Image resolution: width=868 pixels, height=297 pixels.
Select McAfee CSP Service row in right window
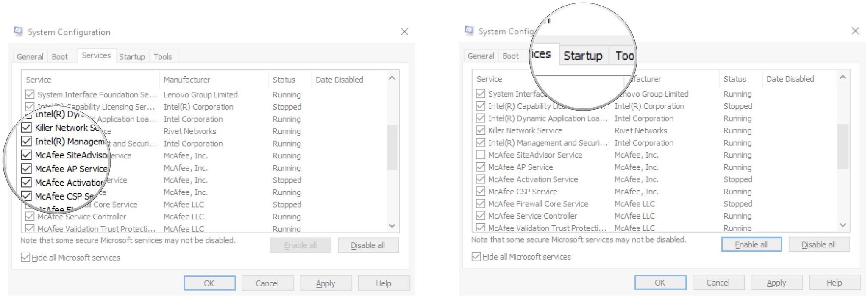[x=653, y=192]
